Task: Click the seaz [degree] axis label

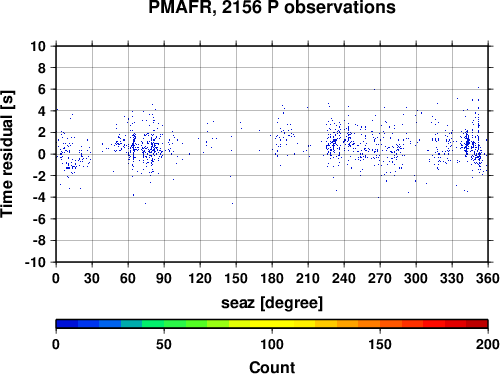Action: [272, 303]
